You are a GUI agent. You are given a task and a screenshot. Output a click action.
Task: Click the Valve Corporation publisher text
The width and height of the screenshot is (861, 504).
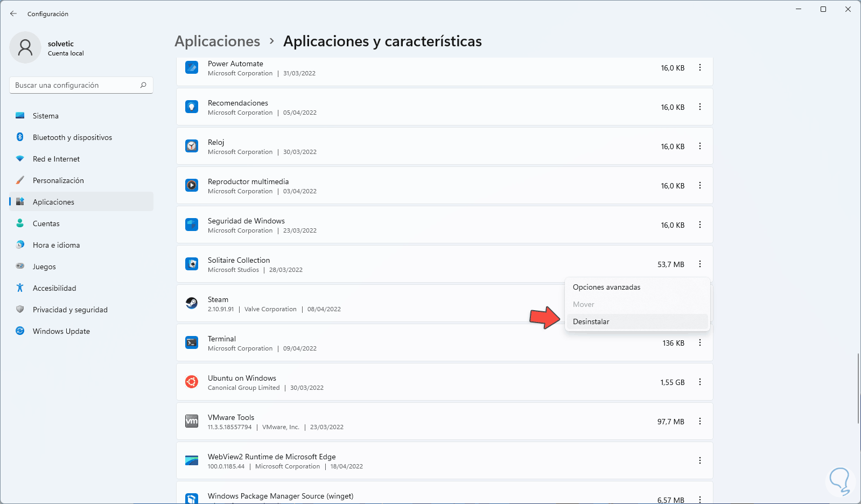click(270, 309)
